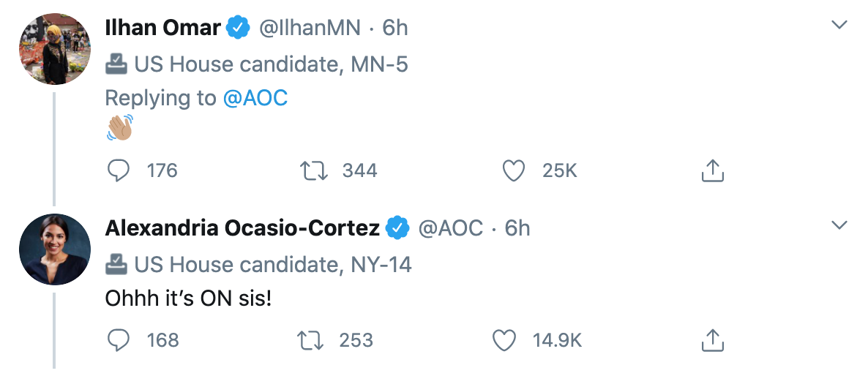Share Alexandria Ocasio-Cortez's tweet

(712, 340)
